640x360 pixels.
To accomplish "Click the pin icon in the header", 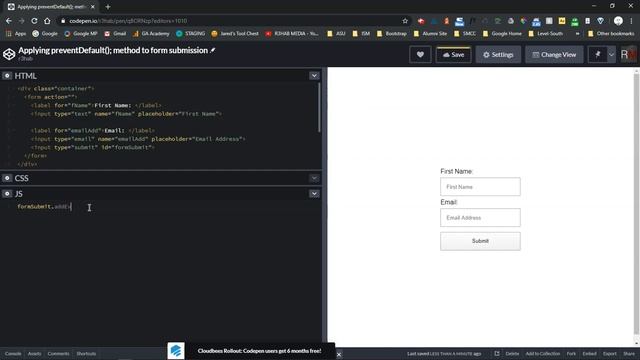I will tap(598, 55).
